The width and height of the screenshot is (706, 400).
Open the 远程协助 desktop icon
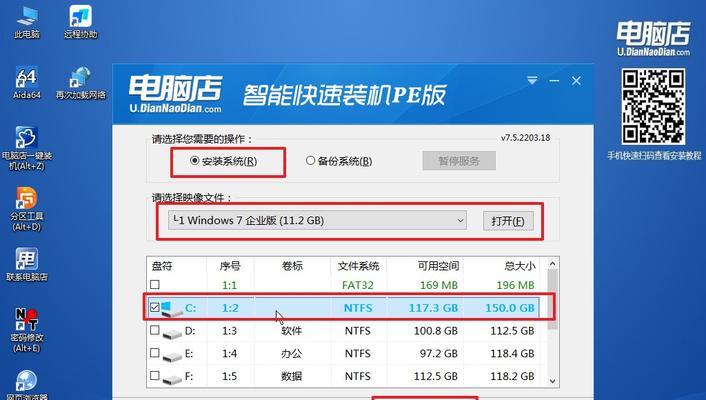click(x=81, y=22)
